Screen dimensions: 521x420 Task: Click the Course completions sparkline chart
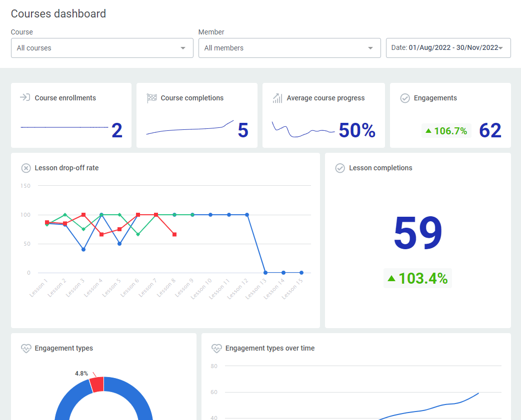(x=189, y=128)
